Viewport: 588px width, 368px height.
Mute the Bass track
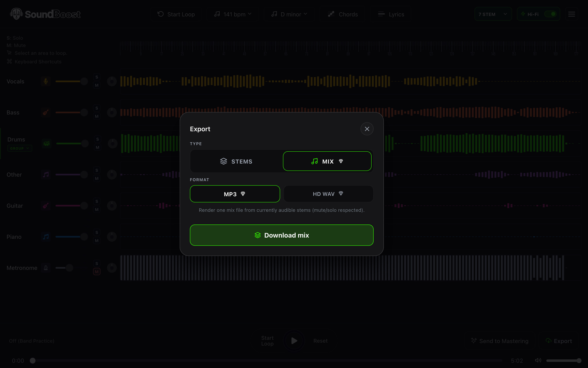coord(97,116)
